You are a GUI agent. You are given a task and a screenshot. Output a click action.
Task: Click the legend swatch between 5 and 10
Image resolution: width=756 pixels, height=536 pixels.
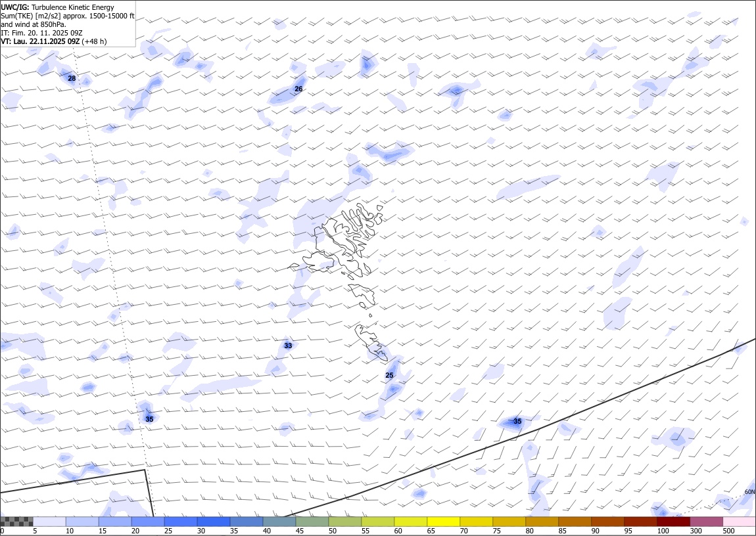click(x=50, y=522)
